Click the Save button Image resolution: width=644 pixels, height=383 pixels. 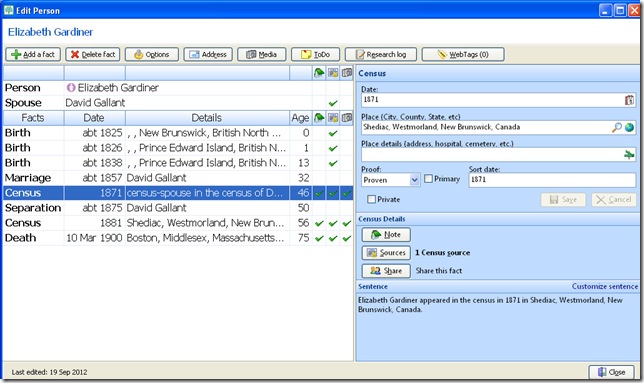tap(564, 200)
